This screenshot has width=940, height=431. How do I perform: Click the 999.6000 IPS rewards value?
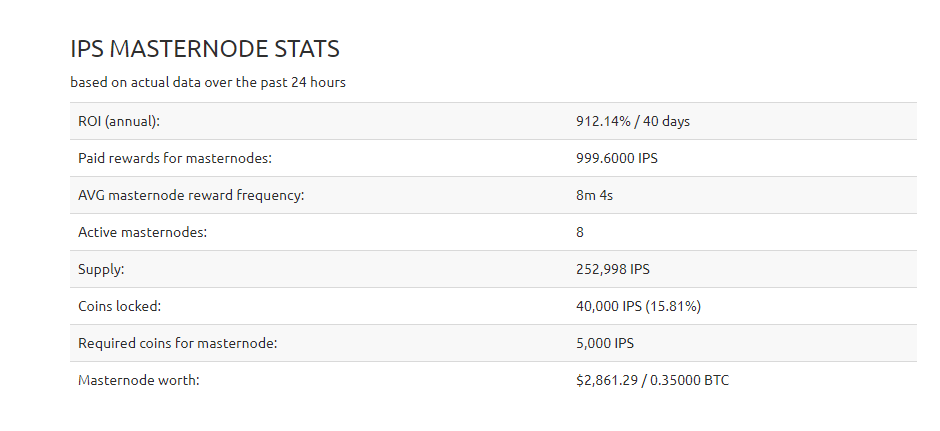click(x=617, y=158)
